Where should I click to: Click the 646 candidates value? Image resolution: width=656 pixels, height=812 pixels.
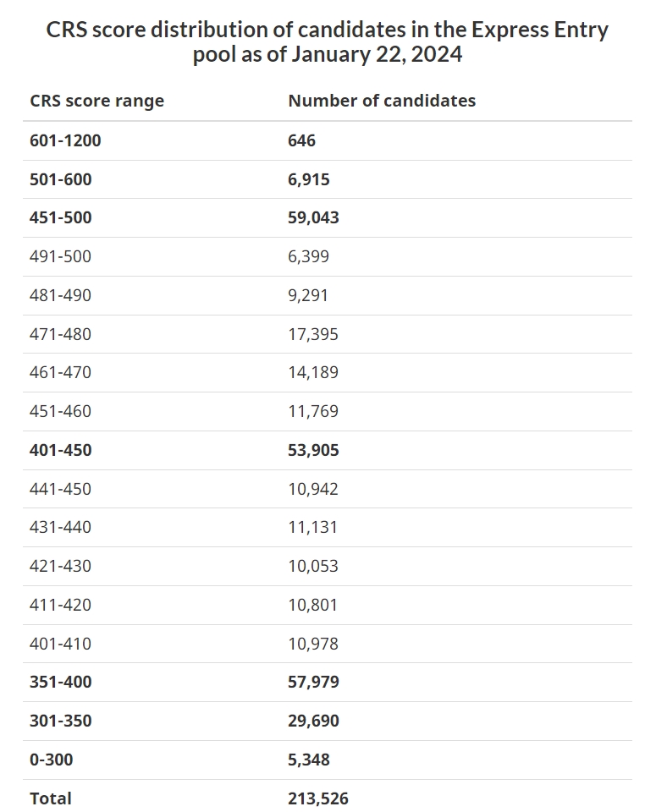click(301, 140)
